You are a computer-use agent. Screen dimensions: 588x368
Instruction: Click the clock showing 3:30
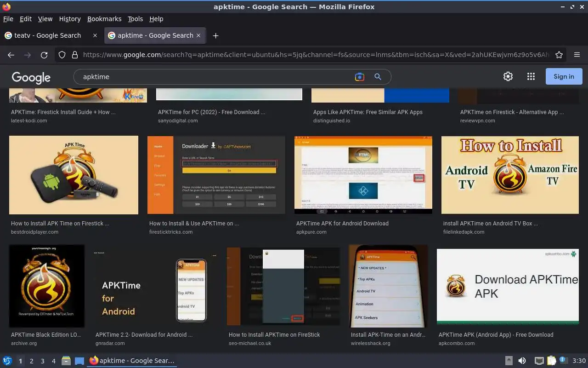(x=579, y=361)
